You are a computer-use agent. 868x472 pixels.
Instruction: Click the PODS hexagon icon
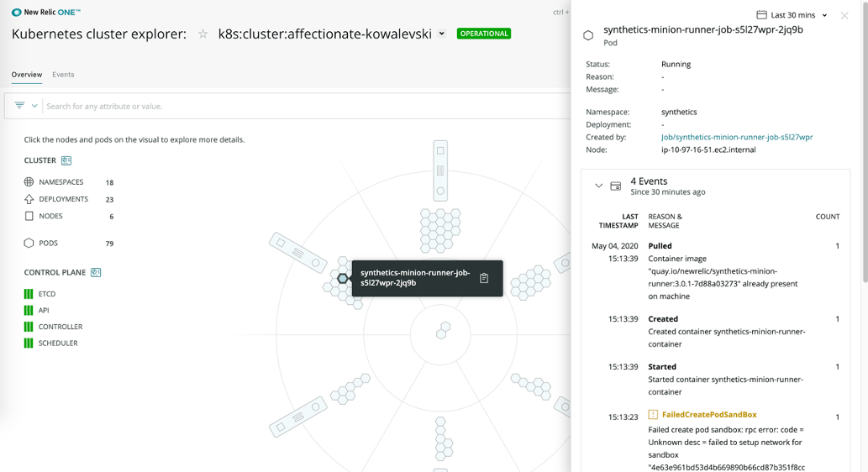(x=29, y=243)
